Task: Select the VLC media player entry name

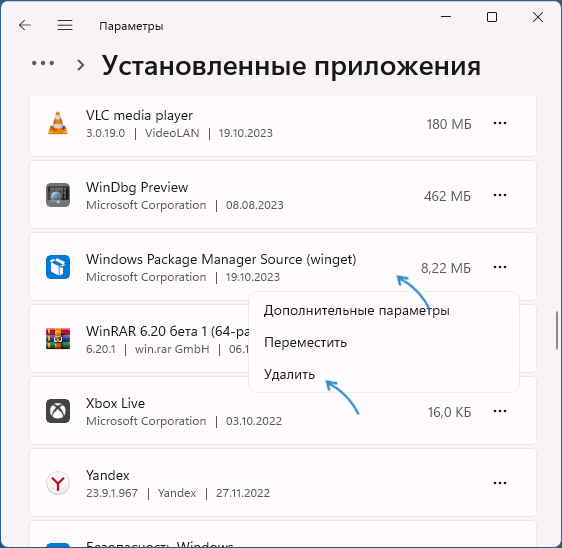Action: (x=139, y=115)
